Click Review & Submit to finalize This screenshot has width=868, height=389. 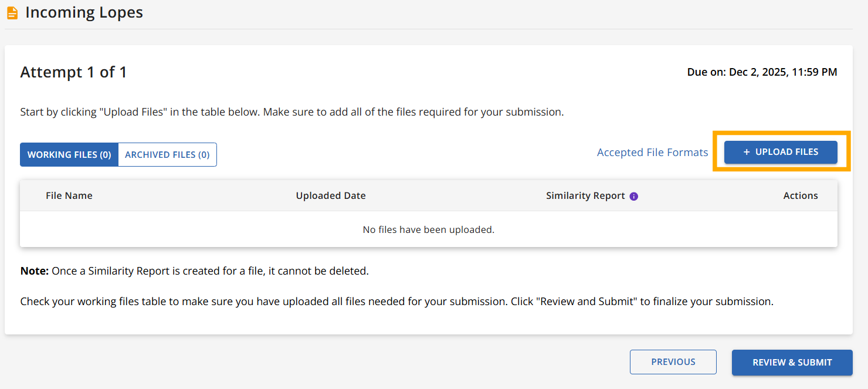pos(792,363)
